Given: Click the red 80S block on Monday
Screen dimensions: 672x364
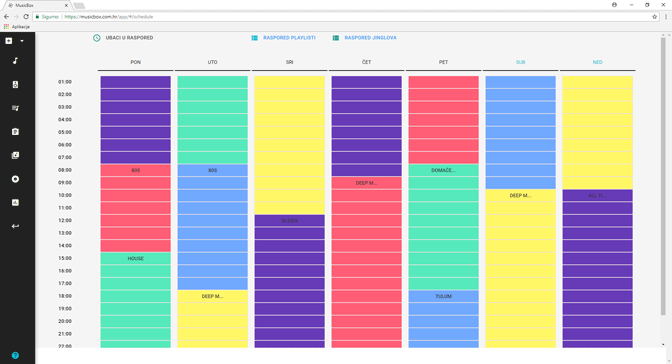Looking at the screenshot, I should (x=135, y=170).
